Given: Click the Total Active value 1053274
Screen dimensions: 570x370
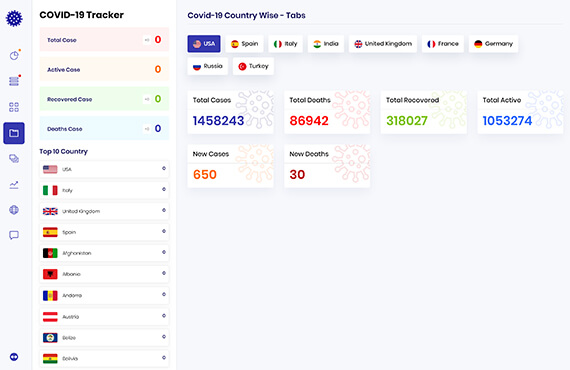Looking at the screenshot, I should [507, 121].
